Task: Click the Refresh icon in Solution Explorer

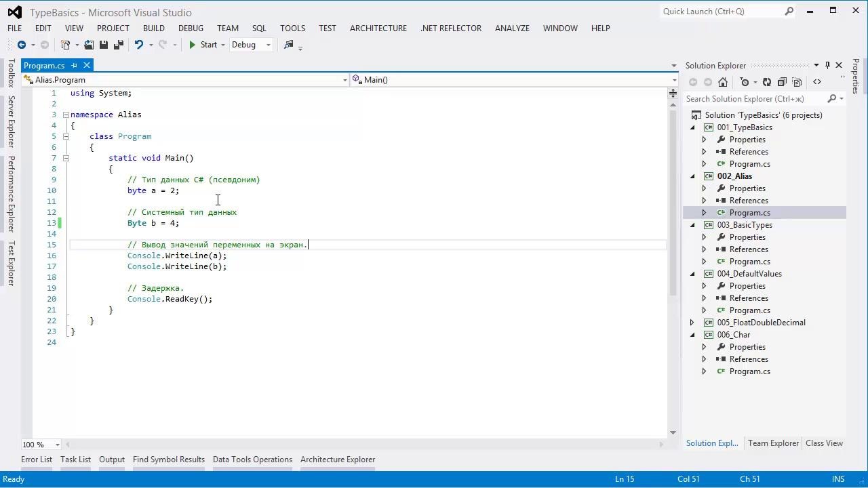Action: pyautogui.click(x=767, y=82)
